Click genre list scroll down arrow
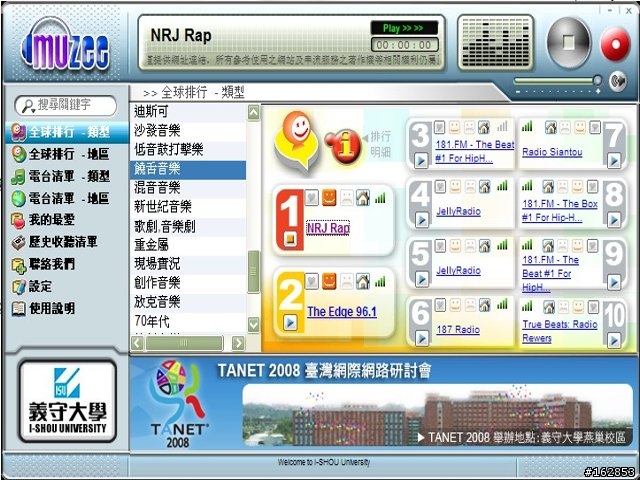 (253, 325)
